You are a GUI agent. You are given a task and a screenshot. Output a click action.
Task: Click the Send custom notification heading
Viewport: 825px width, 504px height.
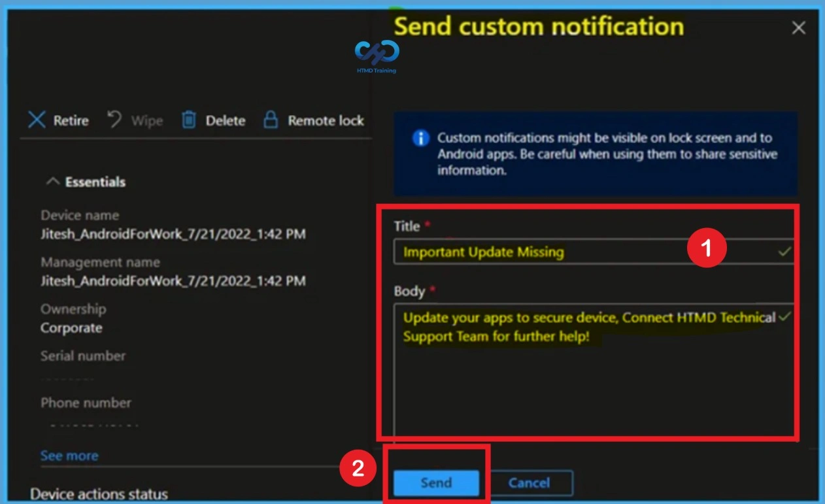(539, 26)
